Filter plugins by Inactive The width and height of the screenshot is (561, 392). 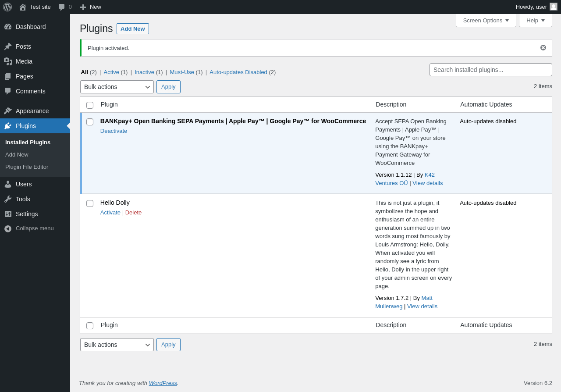click(x=144, y=72)
